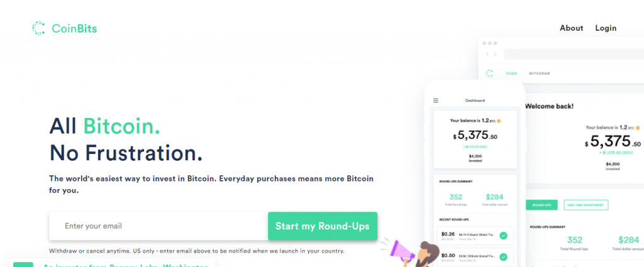Click the orange Bitcoin icon beside phone balance
Screen dimensions: 644x267
point(499,121)
